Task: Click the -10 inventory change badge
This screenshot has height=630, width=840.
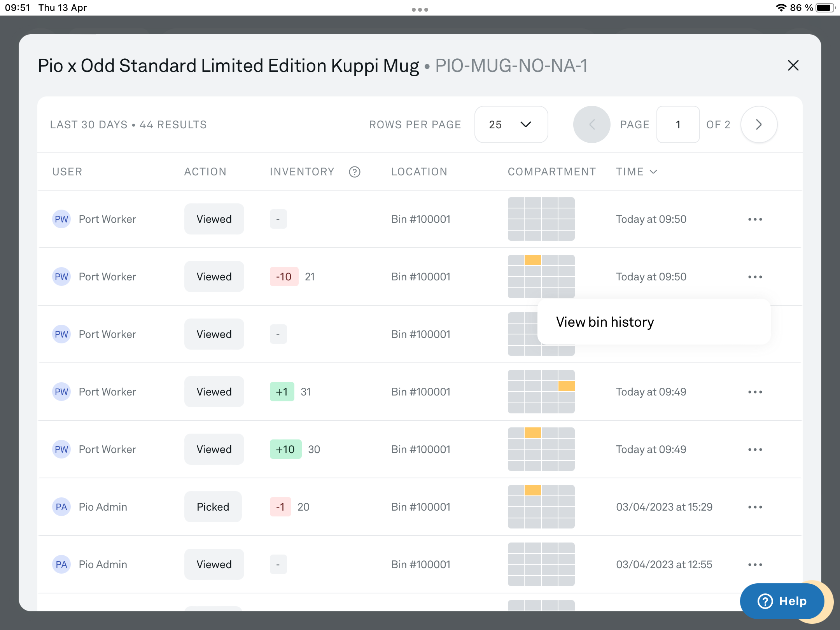Action: point(284,276)
